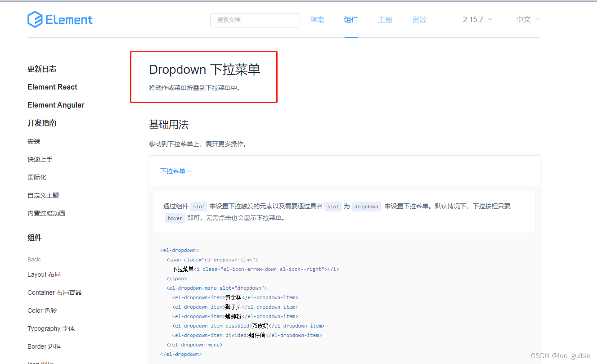Open Container 布局容器 docs
This screenshot has height=364, width=597.
pos(54,292)
